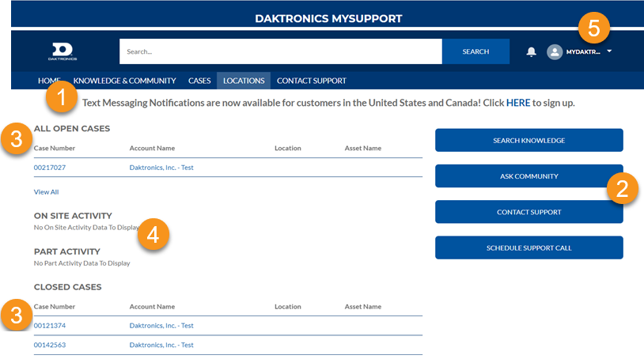The image size is (644, 359).
Task: Open the notifications bell icon
Action: click(x=531, y=51)
